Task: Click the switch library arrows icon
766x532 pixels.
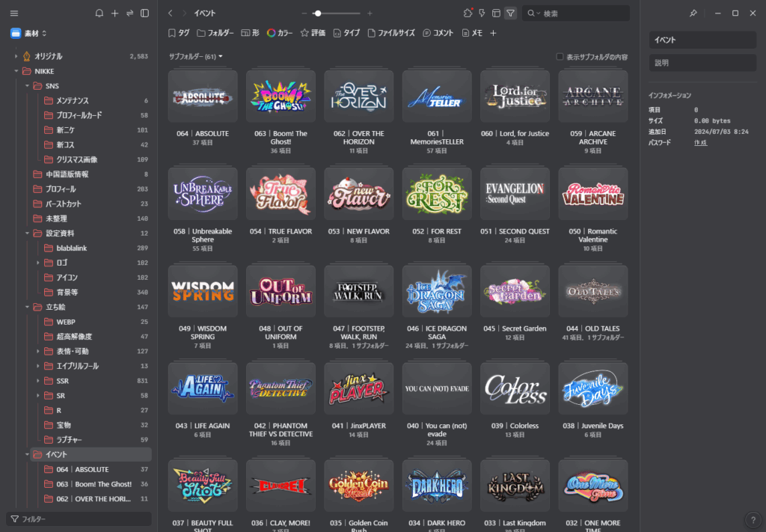Action: [x=130, y=13]
